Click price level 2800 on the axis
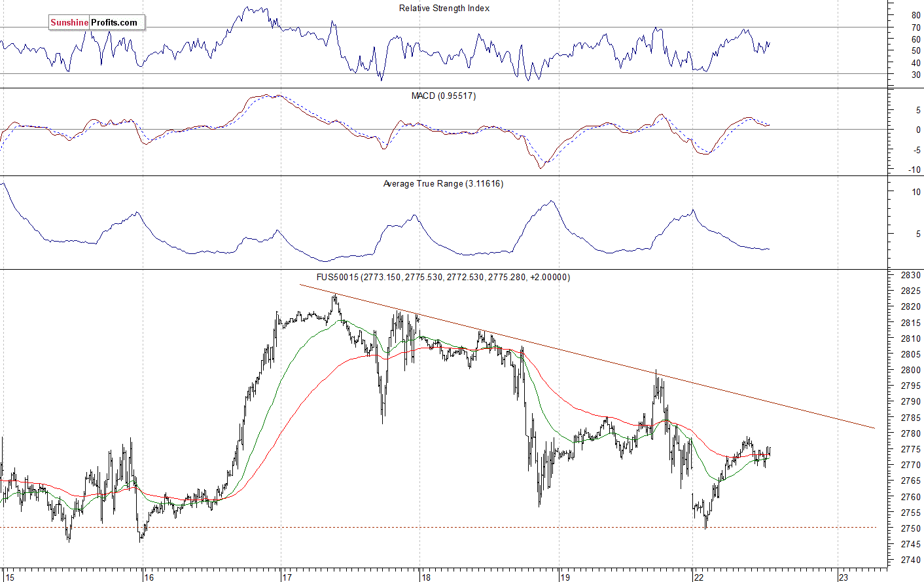 [910, 371]
